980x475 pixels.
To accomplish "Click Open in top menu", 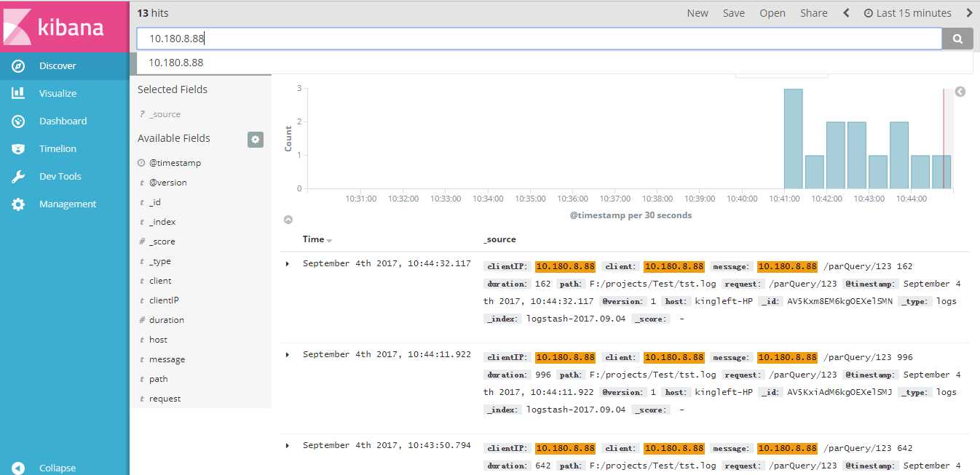I will [772, 13].
